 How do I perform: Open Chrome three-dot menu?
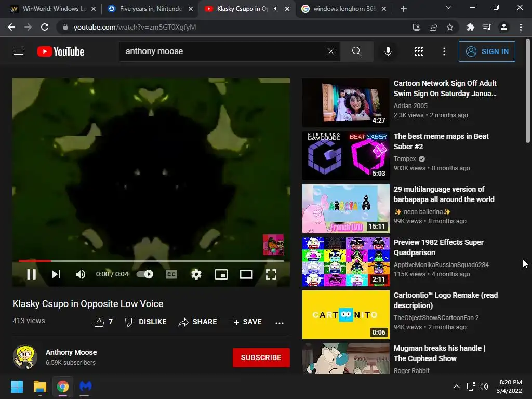pyautogui.click(x=521, y=27)
